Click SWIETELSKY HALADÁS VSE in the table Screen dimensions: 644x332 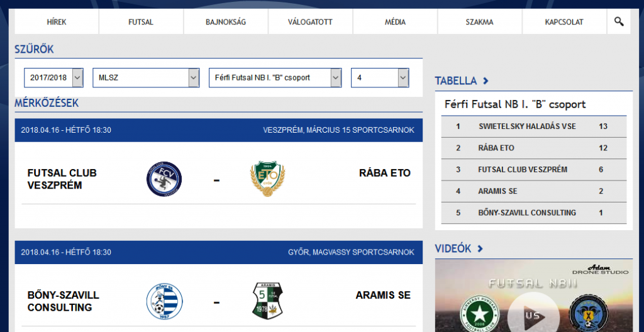[x=528, y=126]
